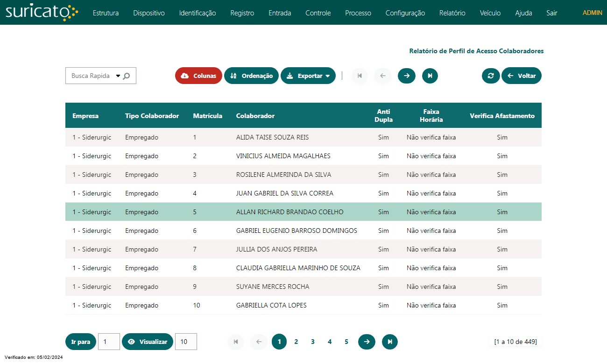Click bottom pagination last page icon
This screenshot has width=607, height=364.
coord(389,342)
